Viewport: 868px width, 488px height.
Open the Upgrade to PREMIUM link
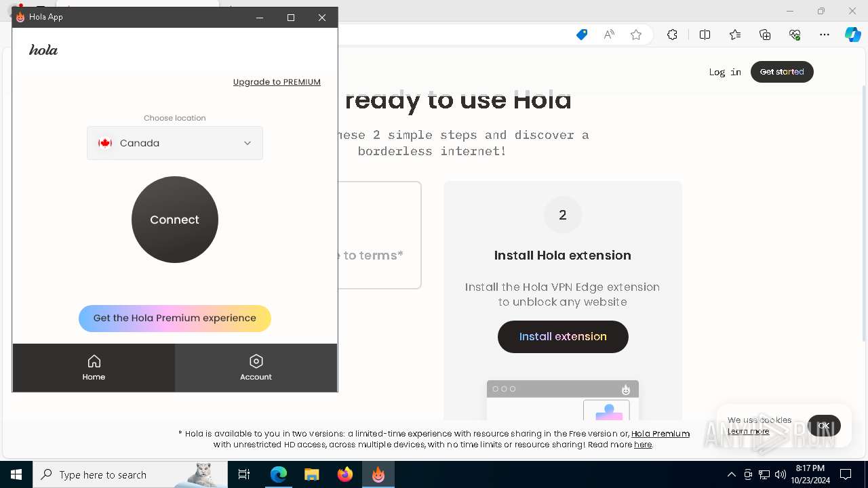(277, 82)
